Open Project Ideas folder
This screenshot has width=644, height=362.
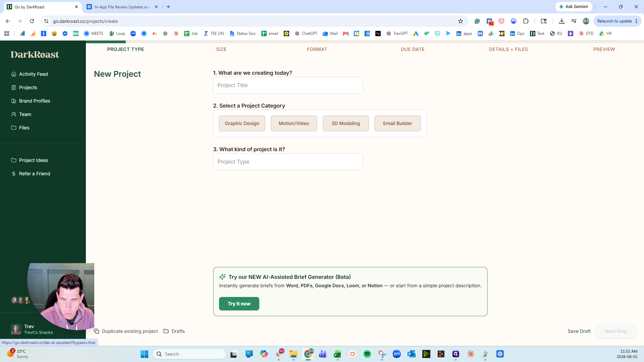(x=30, y=160)
